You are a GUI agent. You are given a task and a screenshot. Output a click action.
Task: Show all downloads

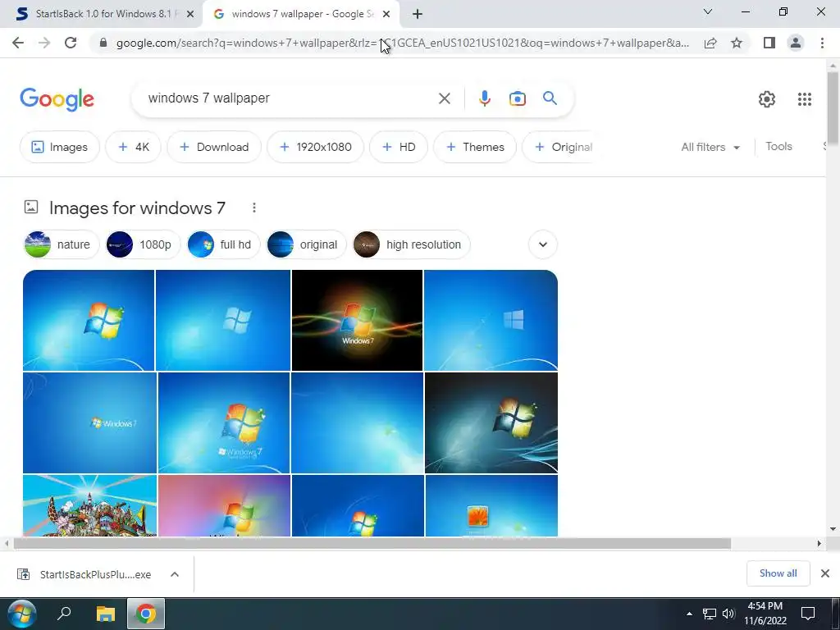coord(778,573)
